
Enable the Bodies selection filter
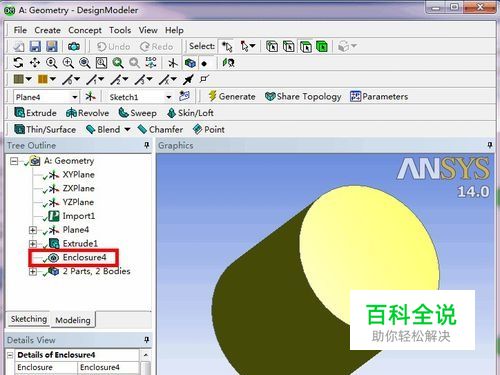(x=322, y=46)
